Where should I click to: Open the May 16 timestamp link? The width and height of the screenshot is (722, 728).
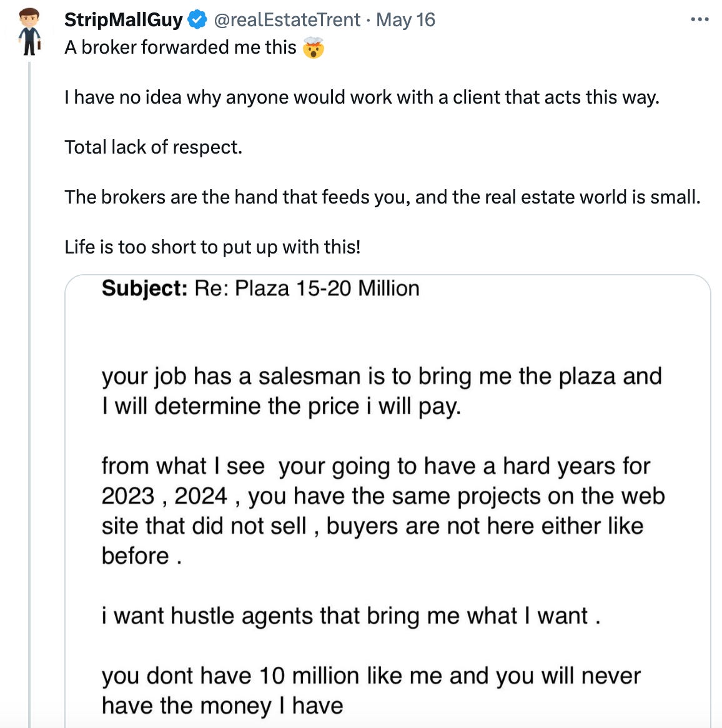(x=405, y=20)
